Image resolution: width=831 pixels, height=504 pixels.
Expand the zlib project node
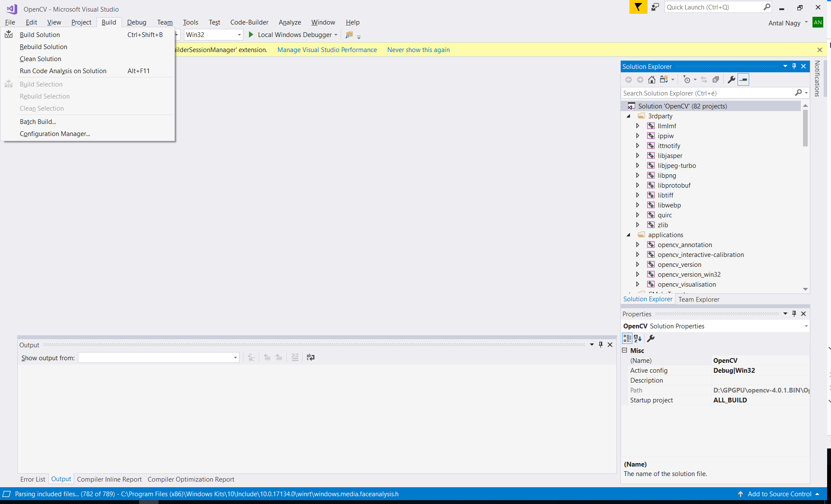point(638,225)
